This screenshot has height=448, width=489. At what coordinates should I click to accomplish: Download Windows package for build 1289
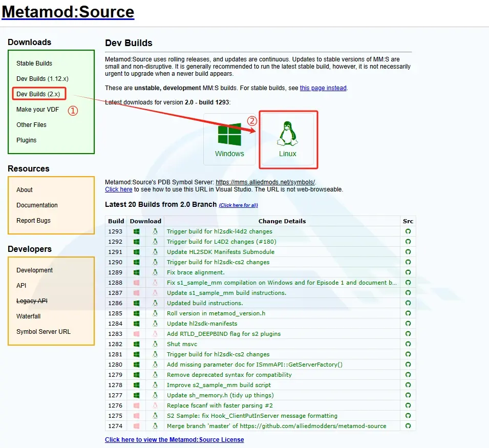coord(136,272)
